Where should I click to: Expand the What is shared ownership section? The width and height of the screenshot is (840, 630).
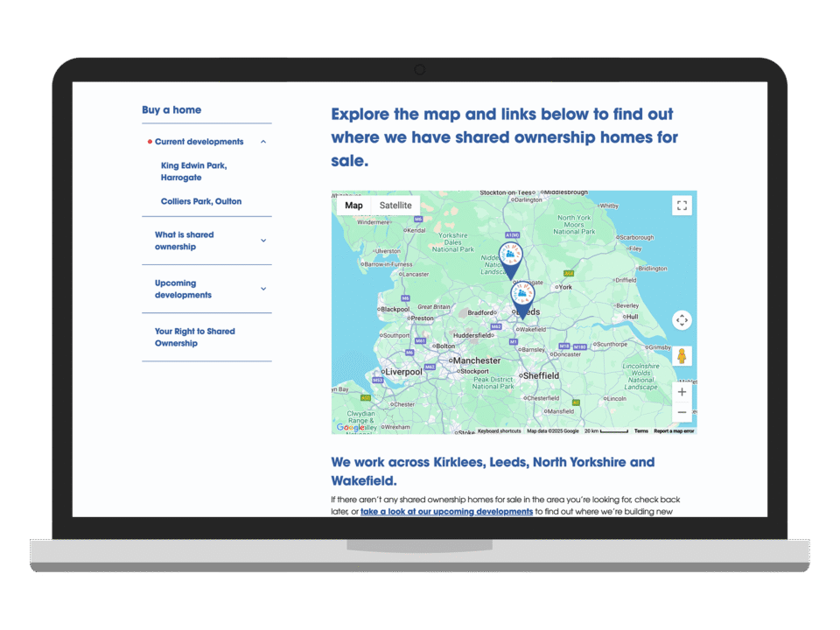[x=263, y=241]
